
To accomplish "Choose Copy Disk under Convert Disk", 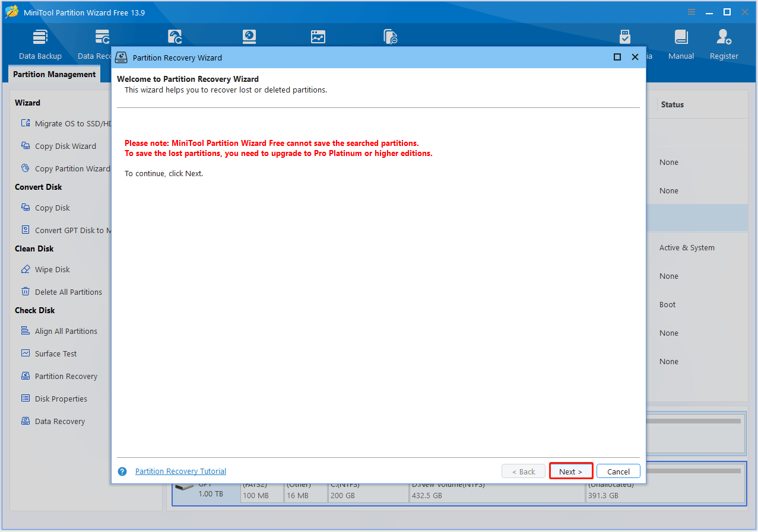I will click(x=46, y=208).
